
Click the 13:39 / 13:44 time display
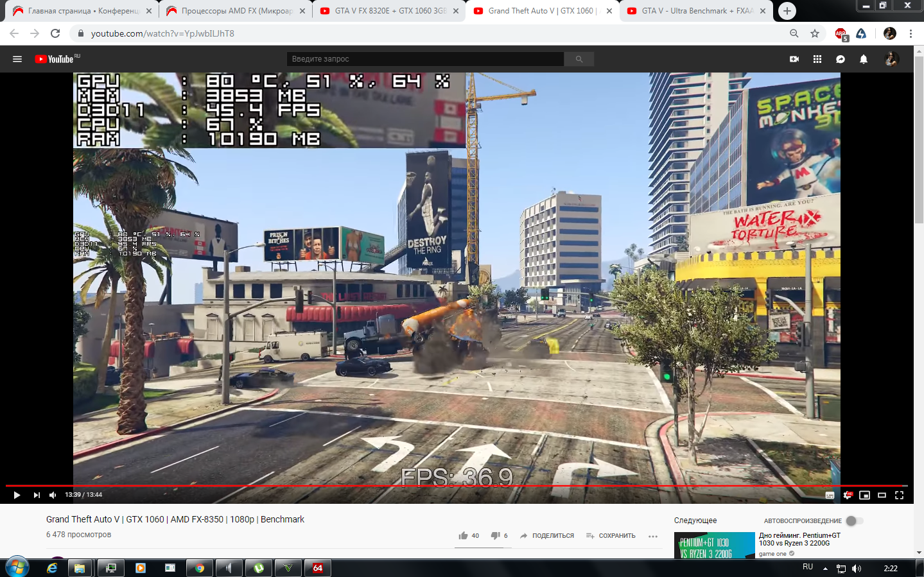[83, 495]
